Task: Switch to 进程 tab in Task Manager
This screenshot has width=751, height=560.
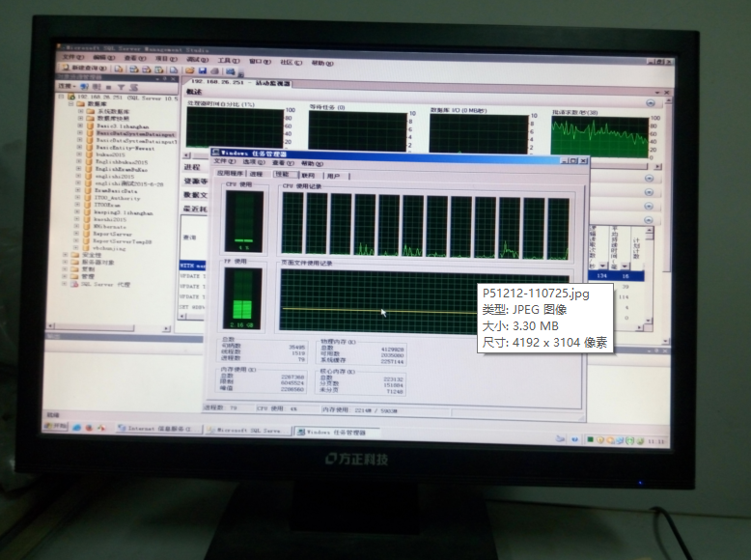Action: point(257,174)
